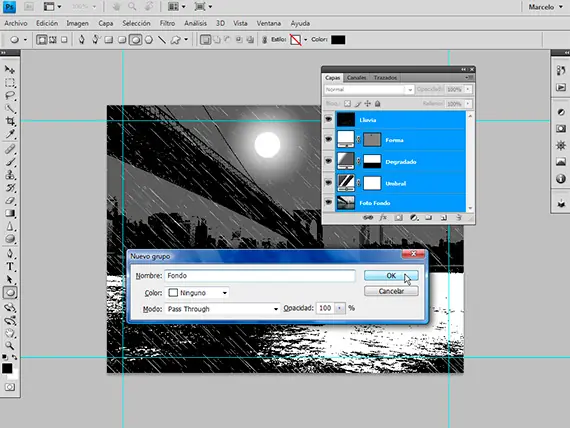
Task: Click the Estilo no-style swatch
Action: 296,40
